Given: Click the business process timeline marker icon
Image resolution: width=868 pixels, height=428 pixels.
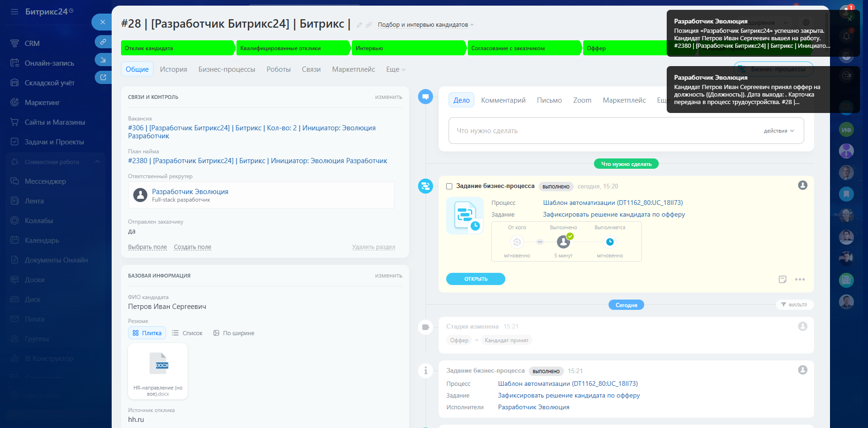Looking at the screenshot, I should pos(426,186).
